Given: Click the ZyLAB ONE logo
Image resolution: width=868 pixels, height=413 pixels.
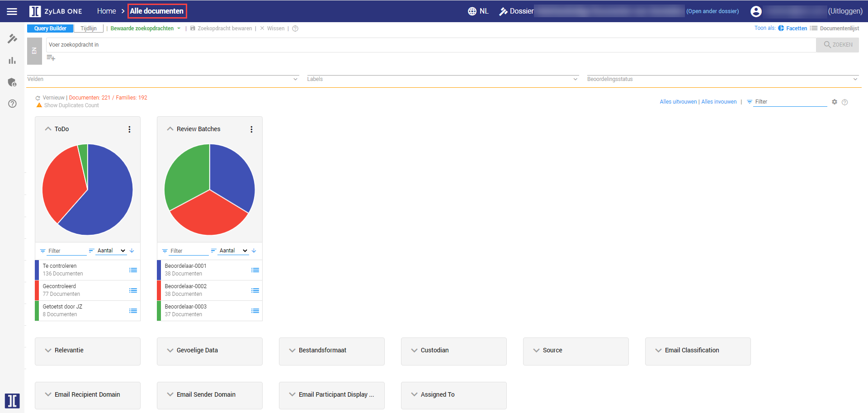Looking at the screenshot, I should click(x=56, y=11).
